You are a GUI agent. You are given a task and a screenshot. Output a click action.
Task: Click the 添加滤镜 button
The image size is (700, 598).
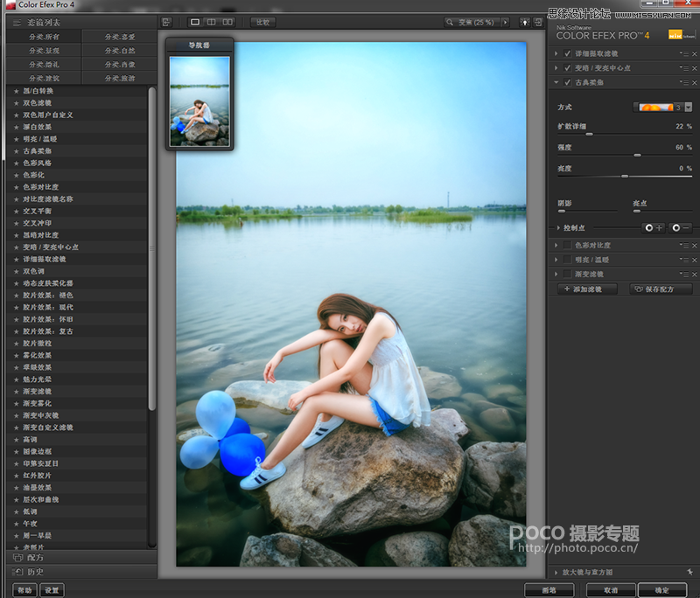tap(588, 290)
